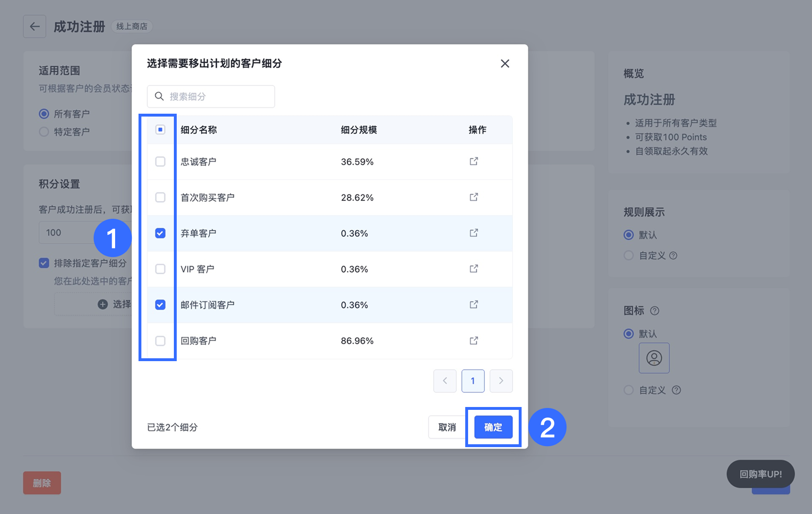The width and height of the screenshot is (812, 514).
Task: Select 自定义 under 图标
Action: pos(629,390)
